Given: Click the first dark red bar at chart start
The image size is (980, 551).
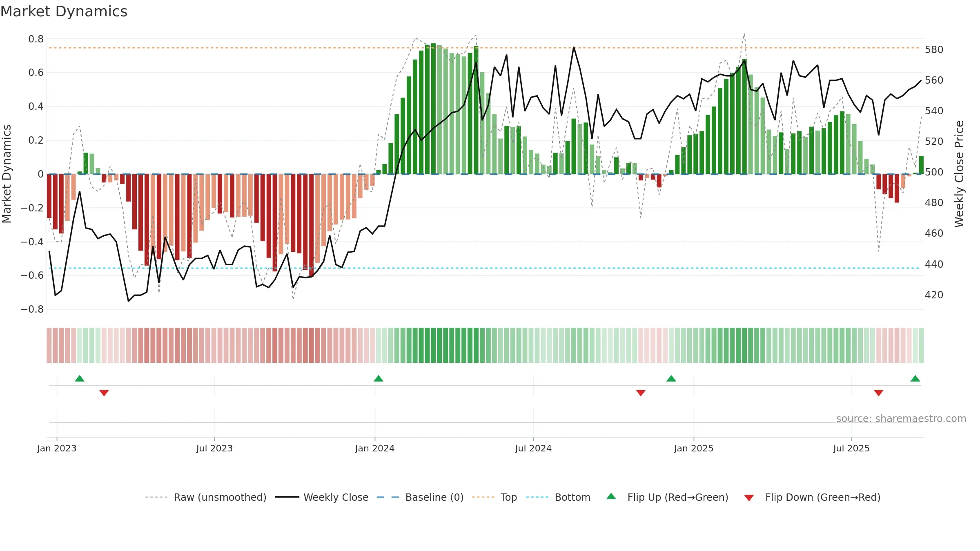Looking at the screenshot, I should tap(49, 196).
